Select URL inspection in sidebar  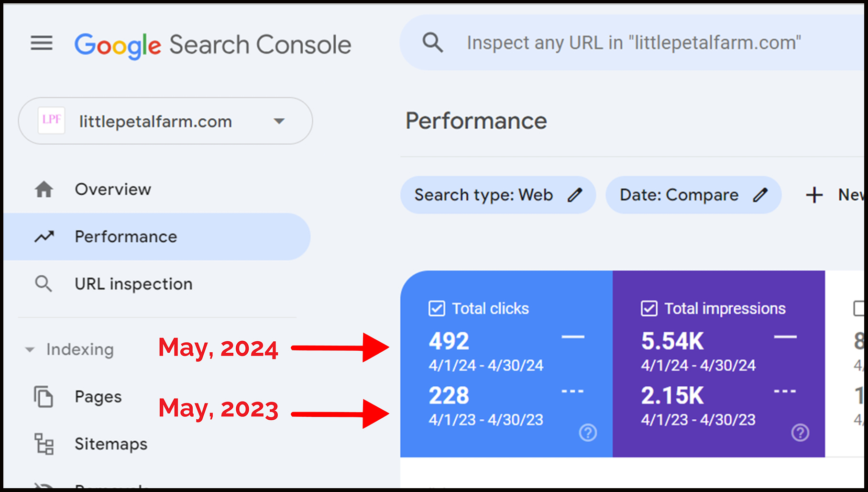133,284
